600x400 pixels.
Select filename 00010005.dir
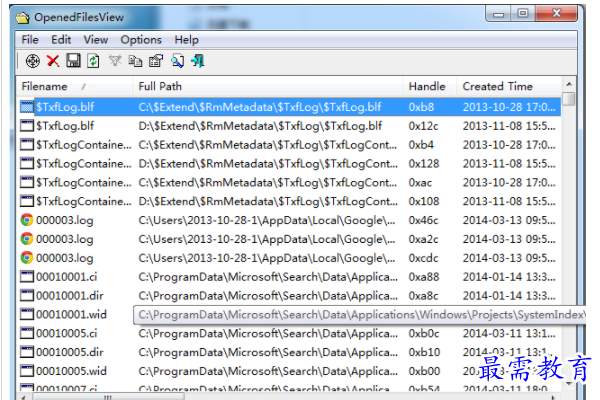[x=70, y=352]
